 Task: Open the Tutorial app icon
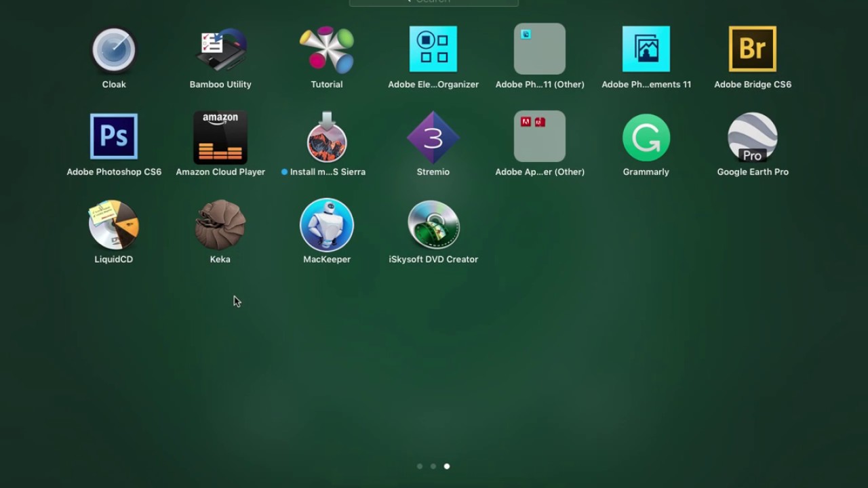(x=327, y=49)
